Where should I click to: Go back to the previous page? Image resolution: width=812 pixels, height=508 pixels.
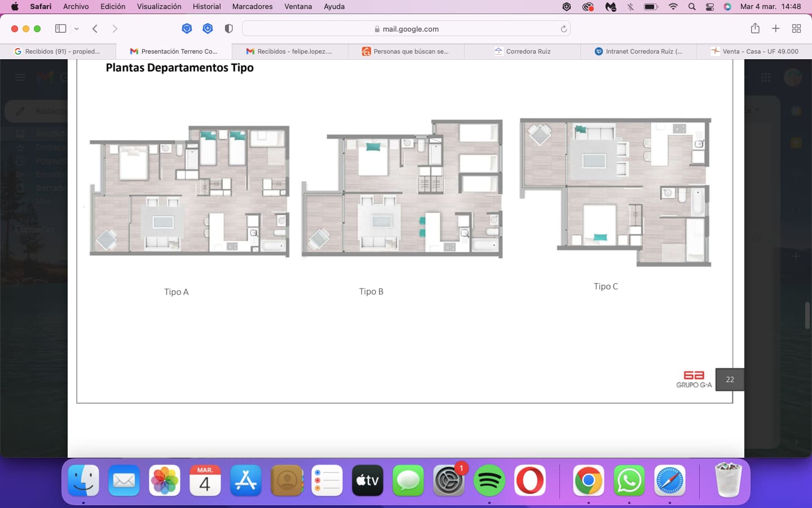point(95,29)
